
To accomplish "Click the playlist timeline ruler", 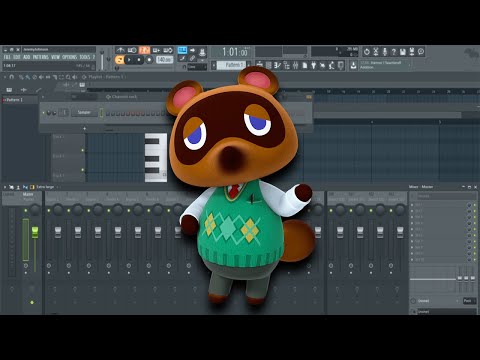I will [283, 91].
